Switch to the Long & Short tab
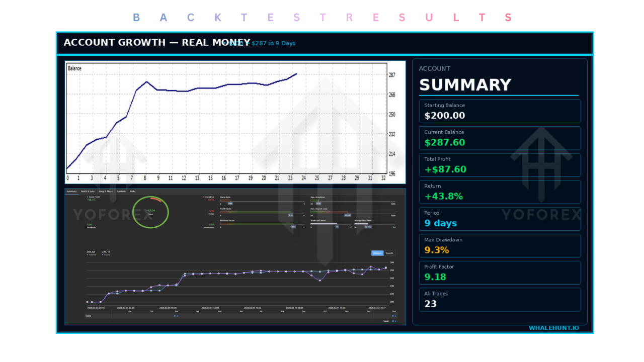 tap(106, 191)
